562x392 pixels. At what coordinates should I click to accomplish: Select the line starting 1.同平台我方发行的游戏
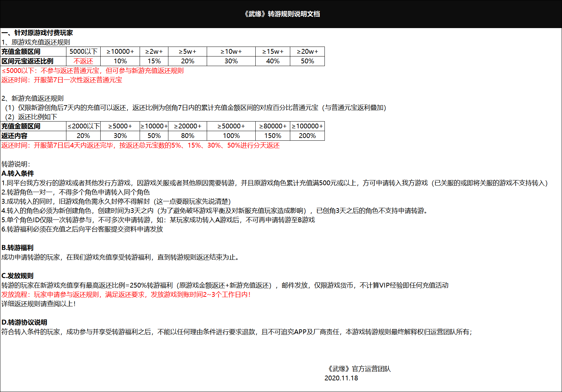point(274,183)
